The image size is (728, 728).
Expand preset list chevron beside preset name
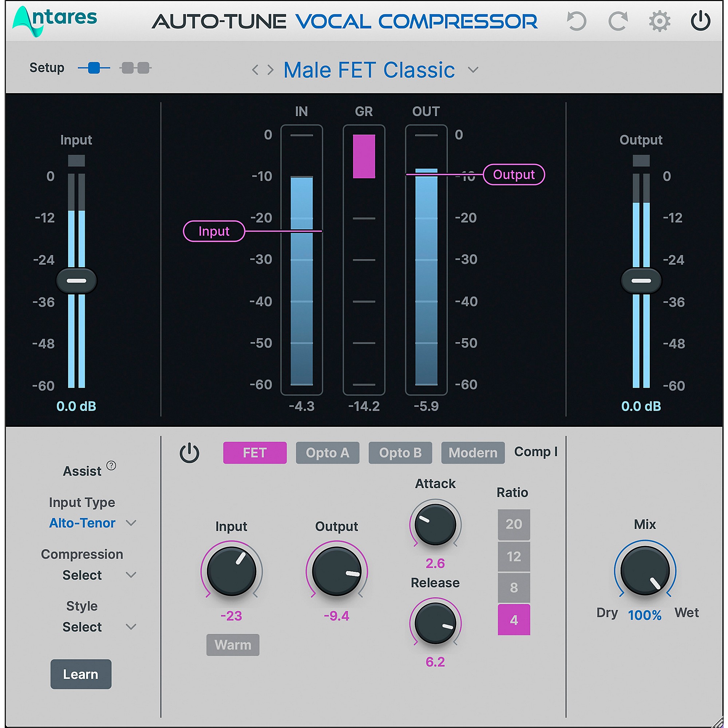[473, 70]
